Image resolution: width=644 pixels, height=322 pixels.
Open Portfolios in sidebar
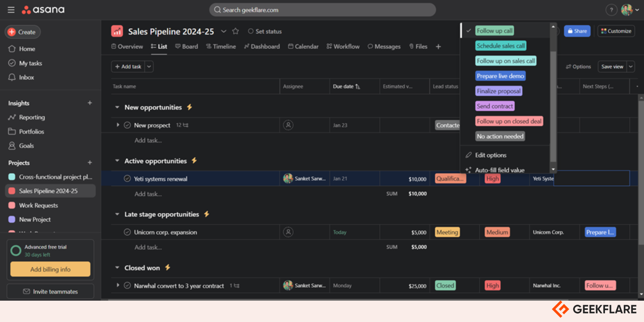[26, 132]
